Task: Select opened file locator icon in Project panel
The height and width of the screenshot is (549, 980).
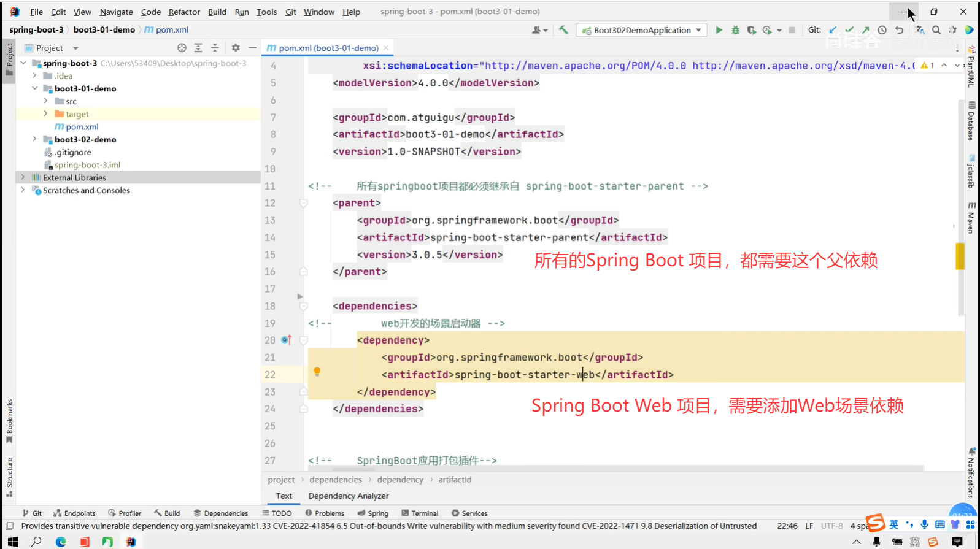Action: (x=182, y=48)
